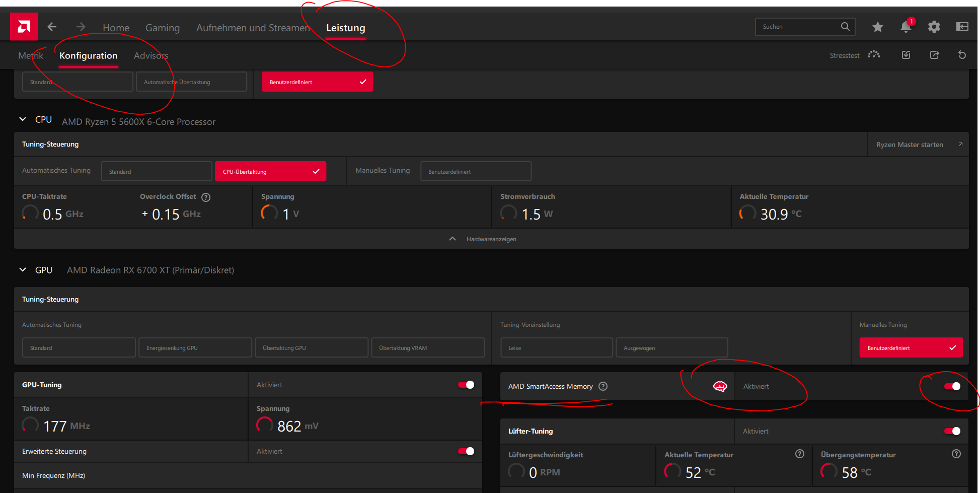The height and width of the screenshot is (493, 980).
Task: Click the reset arrow icon
Action: 962,55
